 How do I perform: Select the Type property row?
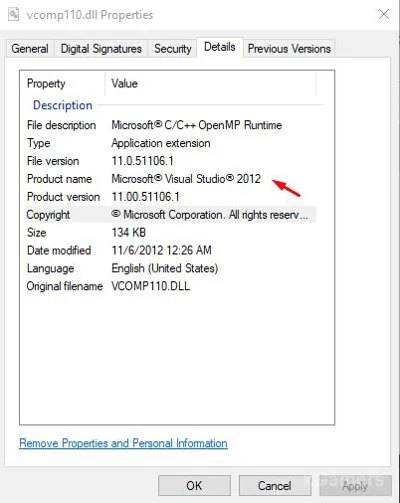(x=171, y=143)
